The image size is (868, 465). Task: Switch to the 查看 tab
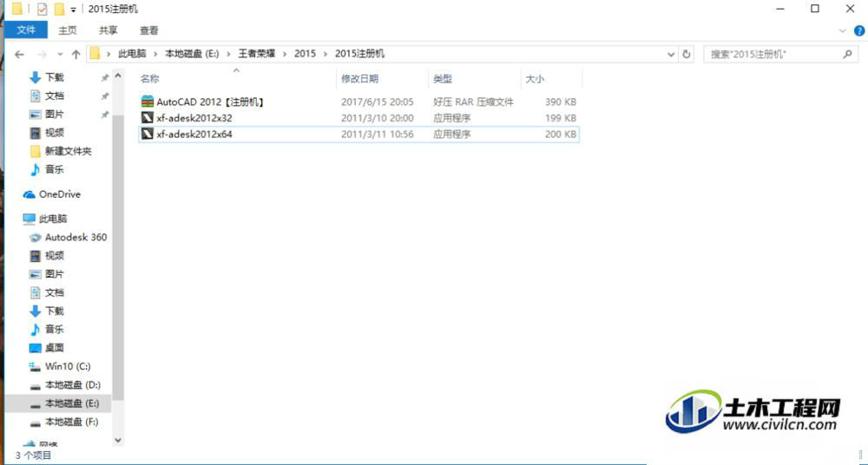149,30
